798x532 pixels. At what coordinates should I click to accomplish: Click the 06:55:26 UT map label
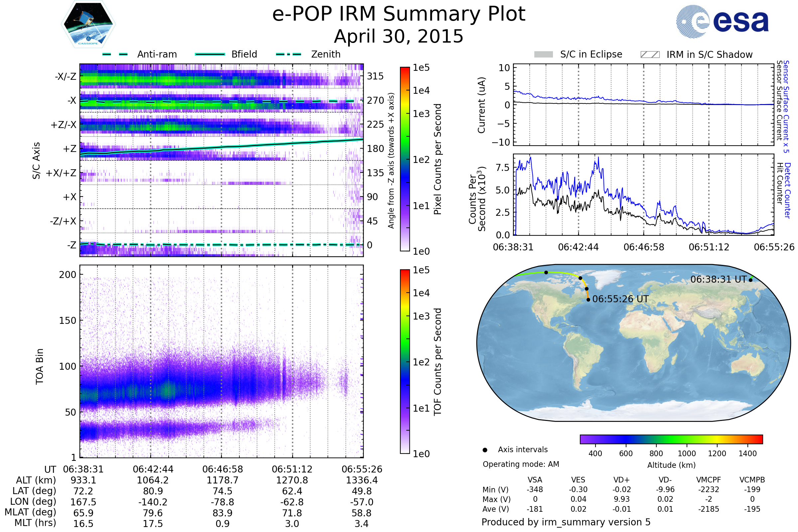(x=620, y=299)
